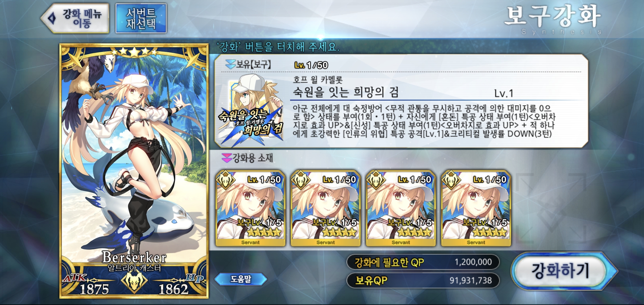Select the fourth material servant card
This screenshot has width=644, height=305.
[x=476, y=208]
